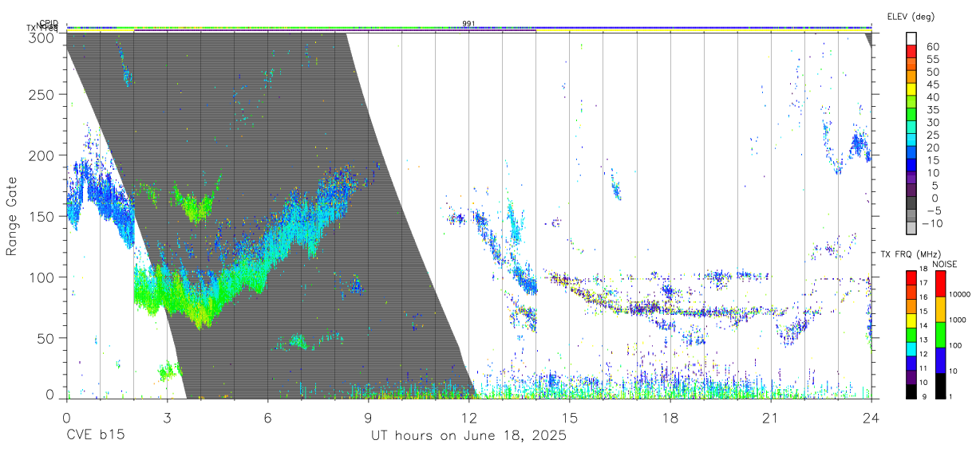Click the 15 tick on UT hours axis
This screenshot has width=980, height=452.
point(569,418)
